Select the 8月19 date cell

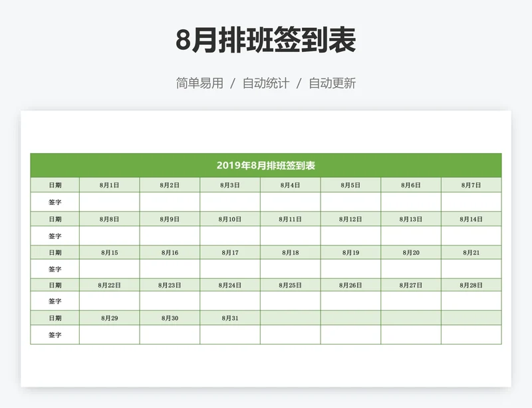tap(350, 252)
